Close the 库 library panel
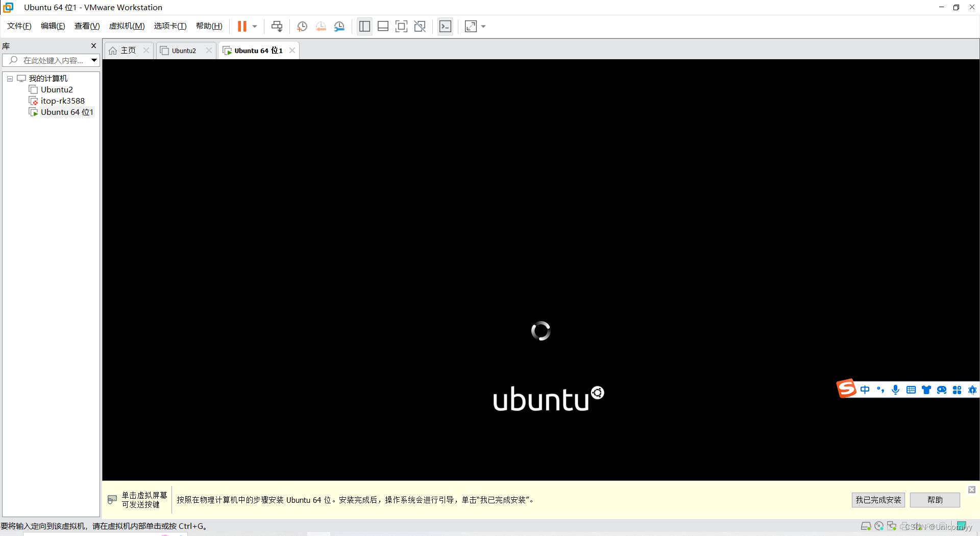The width and height of the screenshot is (980, 536). click(x=93, y=46)
